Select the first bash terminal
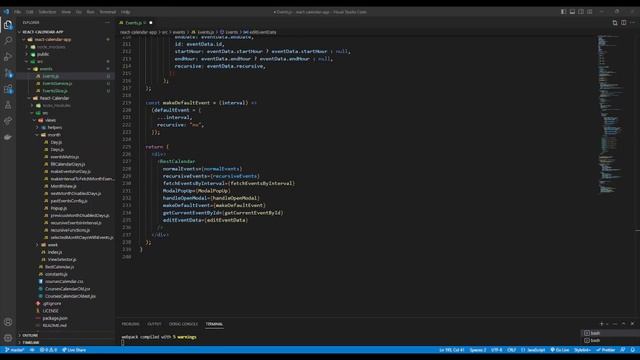Image resolution: width=640 pixels, height=360 pixels. [610, 333]
